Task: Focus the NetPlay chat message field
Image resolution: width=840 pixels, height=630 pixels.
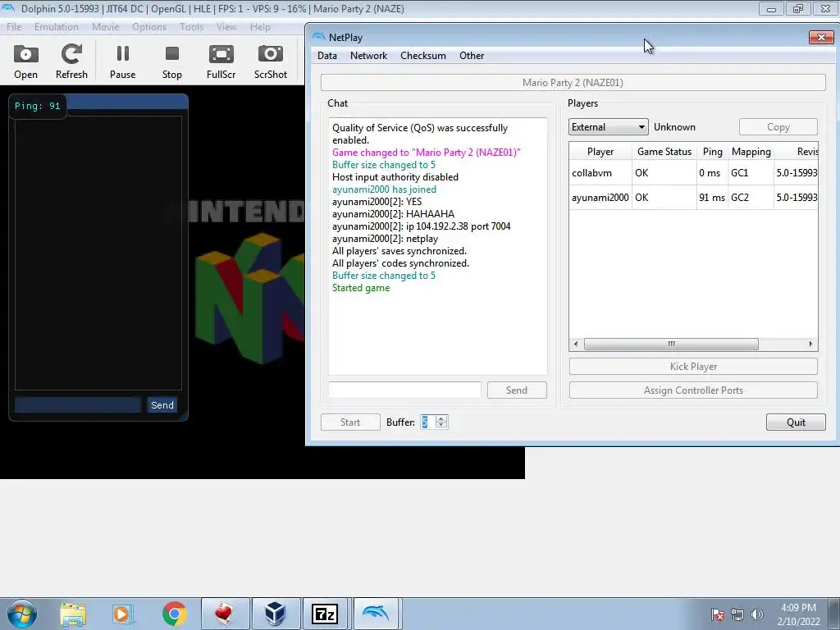Action: click(x=404, y=390)
